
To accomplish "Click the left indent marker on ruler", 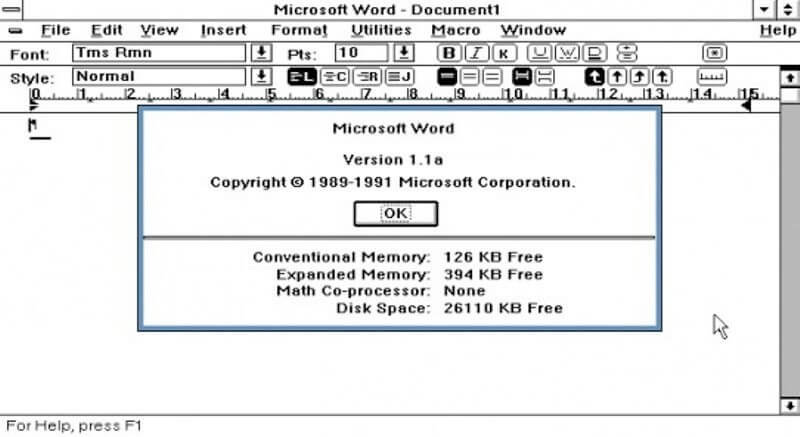I will pyautogui.click(x=34, y=106).
